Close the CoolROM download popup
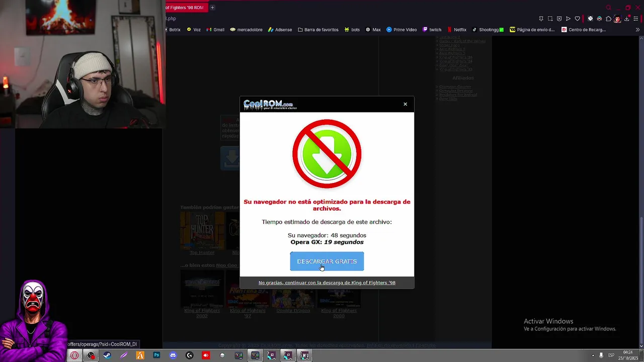The height and width of the screenshot is (362, 644). click(x=405, y=104)
